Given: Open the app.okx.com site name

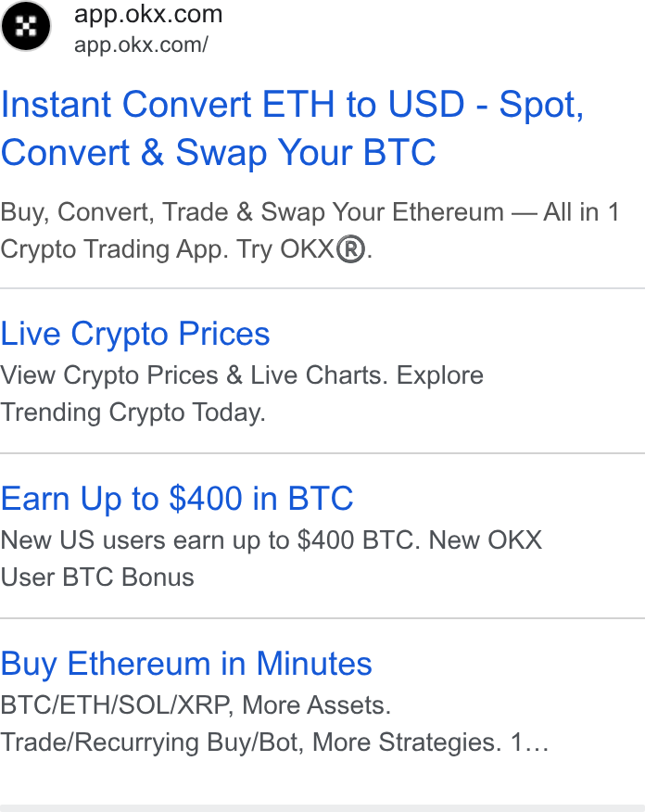Looking at the screenshot, I should tap(148, 14).
